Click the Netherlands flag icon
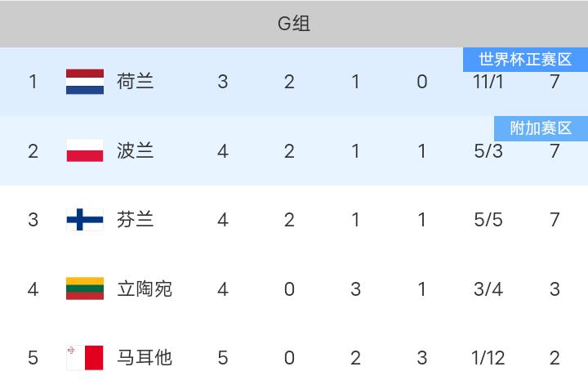Viewport: 588px width, 389px height. [85, 82]
